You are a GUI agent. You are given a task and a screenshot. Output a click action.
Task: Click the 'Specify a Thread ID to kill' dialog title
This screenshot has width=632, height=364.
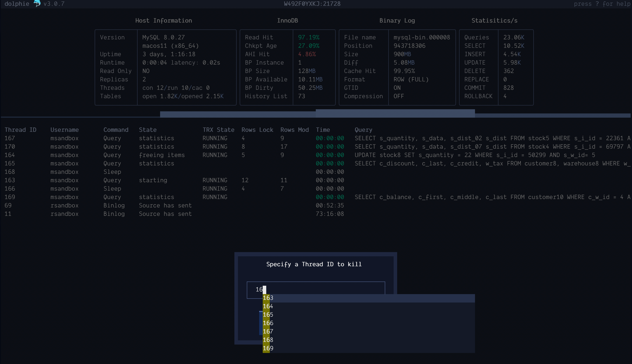click(314, 264)
